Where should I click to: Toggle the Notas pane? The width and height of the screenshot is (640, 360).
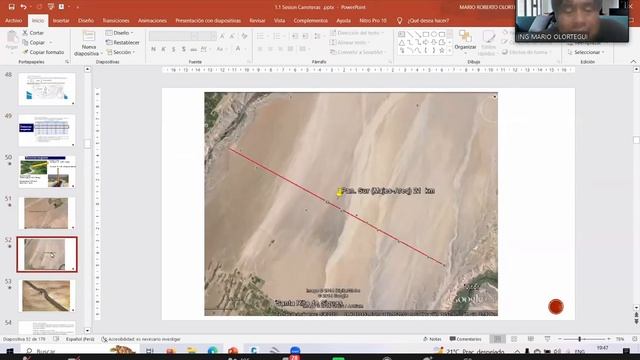[x=432, y=339]
